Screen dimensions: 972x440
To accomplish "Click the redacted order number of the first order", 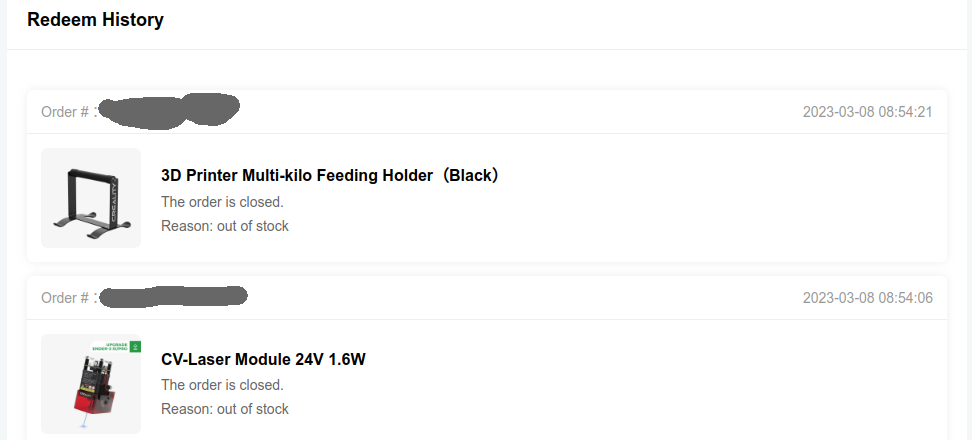I will (171, 109).
